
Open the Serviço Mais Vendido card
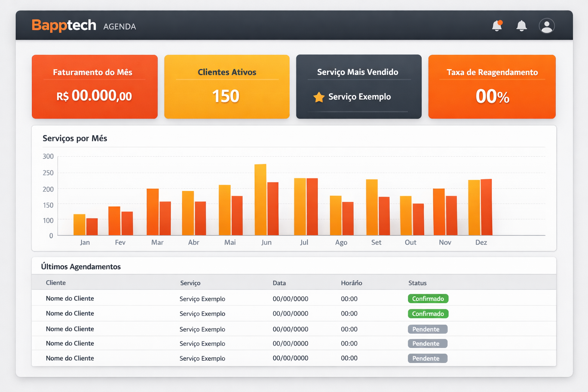click(x=358, y=87)
